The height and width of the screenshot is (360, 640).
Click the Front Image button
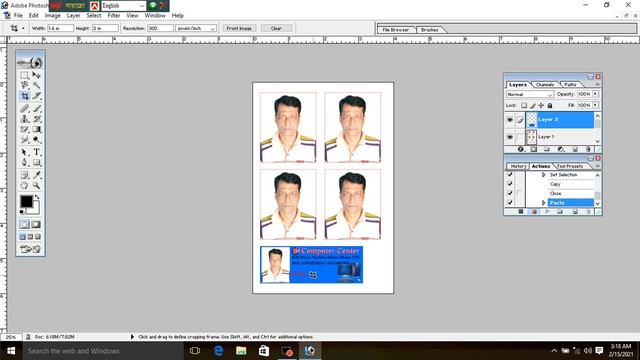(239, 28)
